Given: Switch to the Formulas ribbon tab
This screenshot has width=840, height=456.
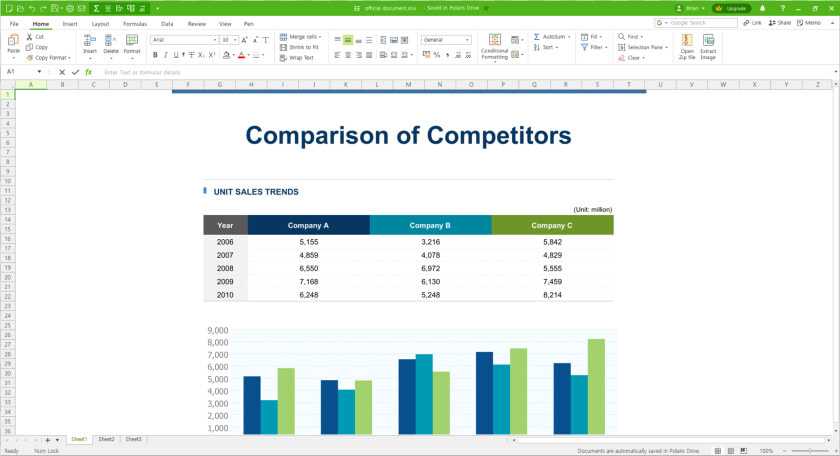Looking at the screenshot, I should point(134,24).
